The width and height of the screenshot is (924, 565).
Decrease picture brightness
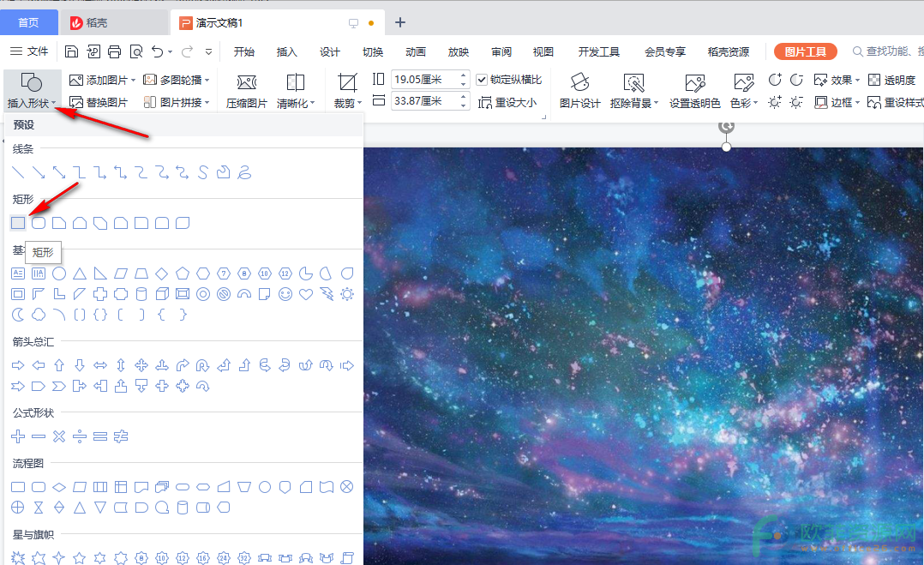coord(796,103)
